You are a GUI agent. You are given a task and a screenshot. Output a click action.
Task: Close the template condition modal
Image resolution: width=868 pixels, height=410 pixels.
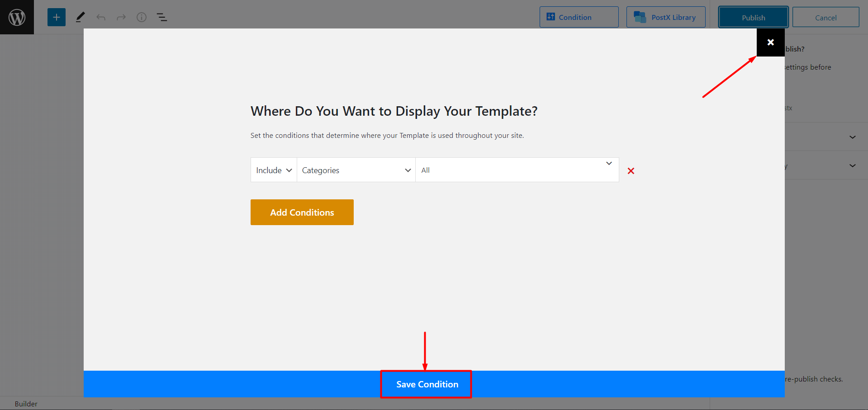pos(770,42)
